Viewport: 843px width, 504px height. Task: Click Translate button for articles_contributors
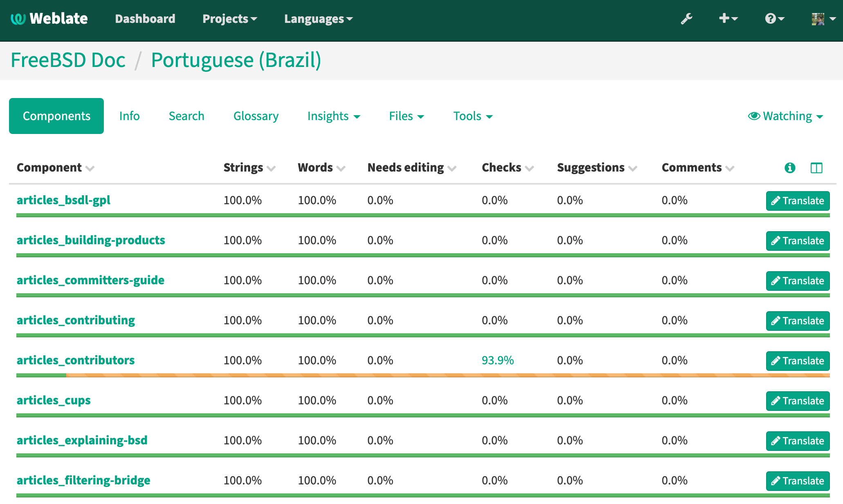point(798,361)
